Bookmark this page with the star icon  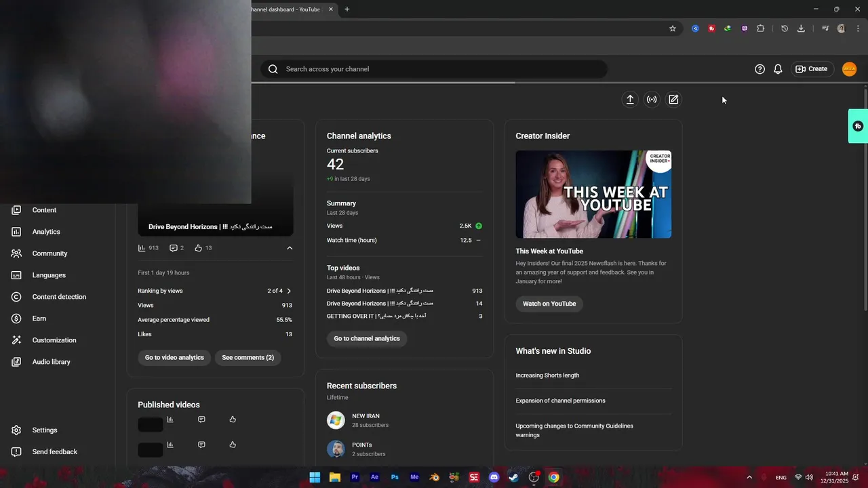pos(673,28)
